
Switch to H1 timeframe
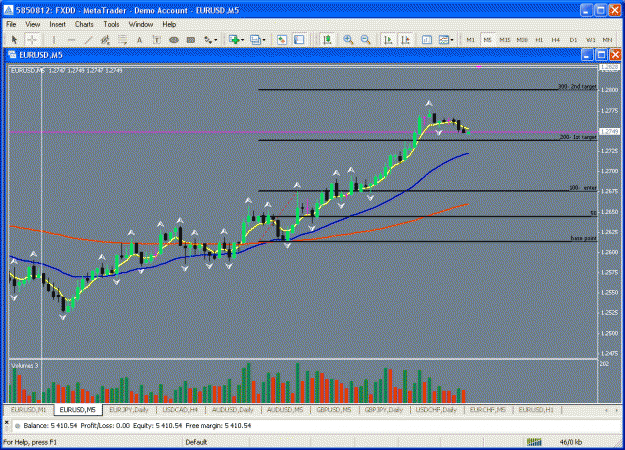click(x=539, y=40)
